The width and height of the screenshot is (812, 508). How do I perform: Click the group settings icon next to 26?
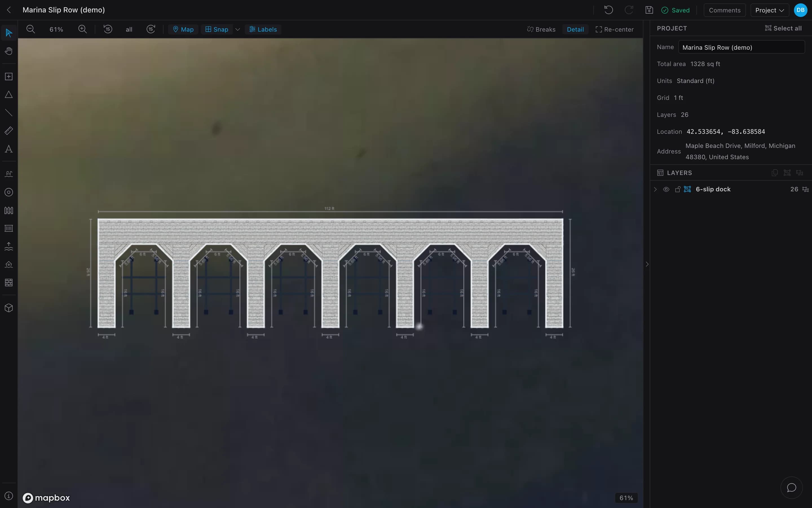pos(805,189)
